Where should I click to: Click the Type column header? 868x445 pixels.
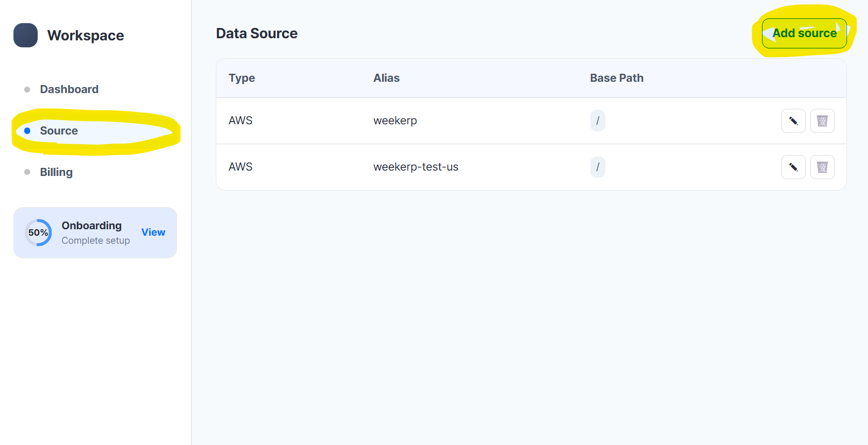(242, 78)
